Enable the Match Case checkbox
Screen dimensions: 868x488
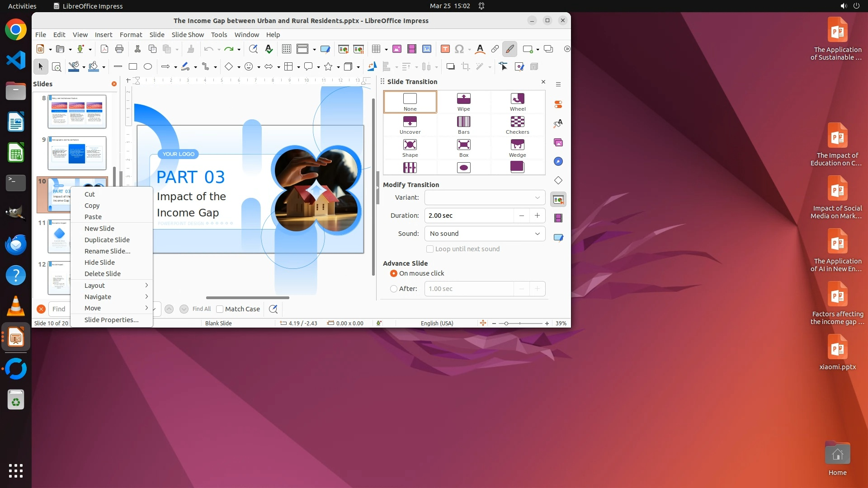(220, 309)
